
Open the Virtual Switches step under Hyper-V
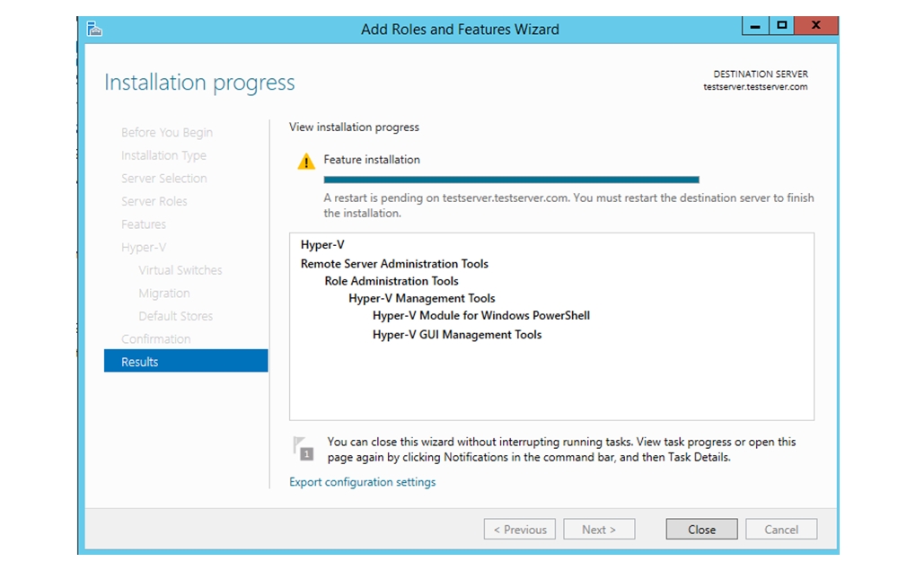180,270
